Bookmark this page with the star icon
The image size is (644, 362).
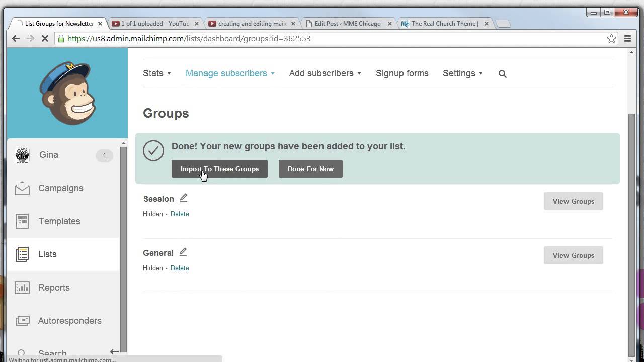(611, 38)
